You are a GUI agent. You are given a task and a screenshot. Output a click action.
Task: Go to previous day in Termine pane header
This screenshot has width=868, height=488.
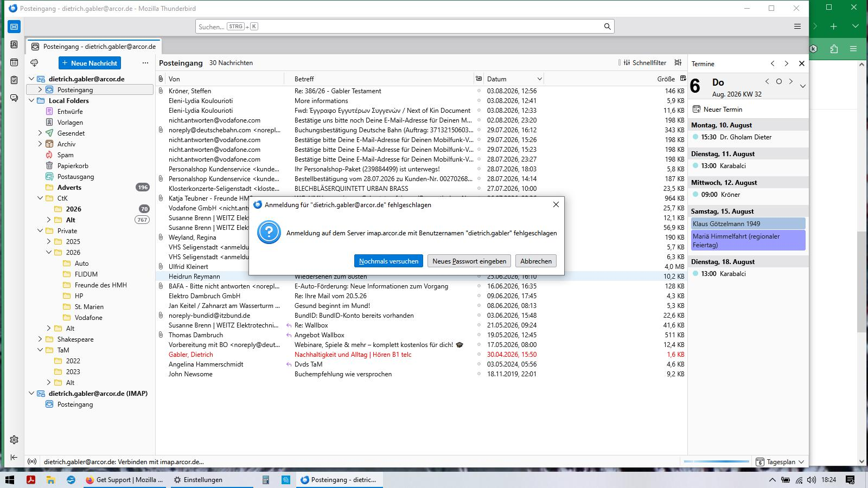(x=767, y=82)
